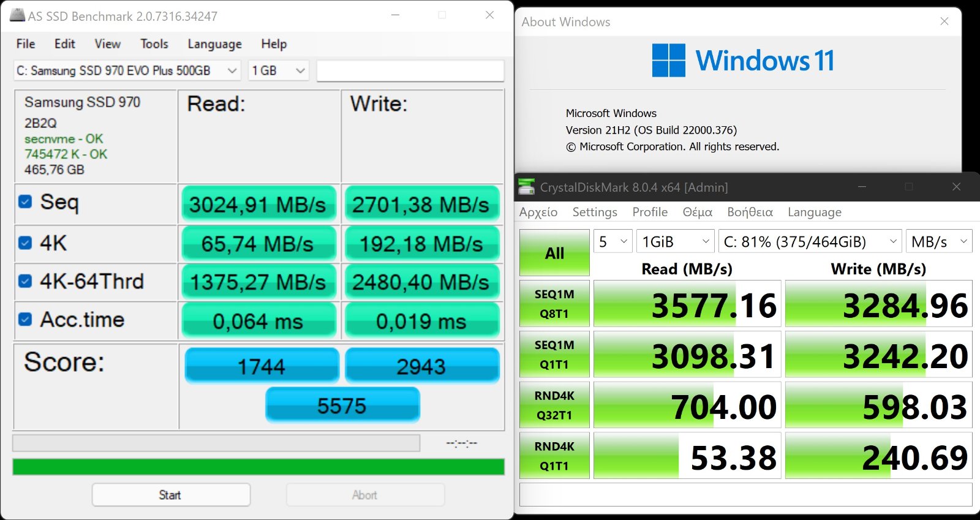
Task: Open the Settings menu in CrystalDiskMark
Action: [x=595, y=212]
